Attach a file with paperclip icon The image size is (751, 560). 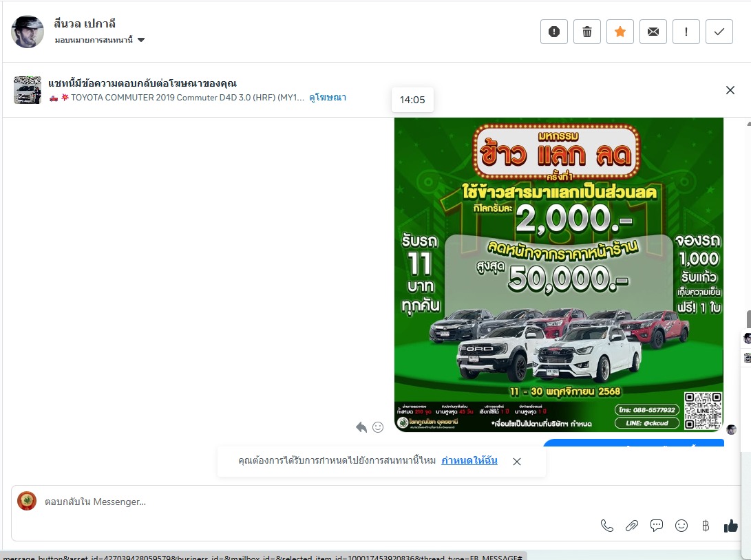click(632, 526)
